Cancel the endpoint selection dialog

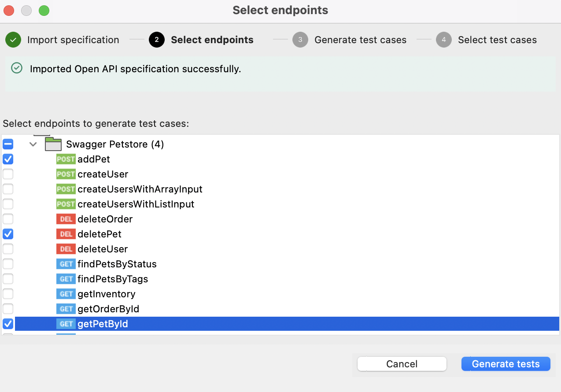click(402, 364)
